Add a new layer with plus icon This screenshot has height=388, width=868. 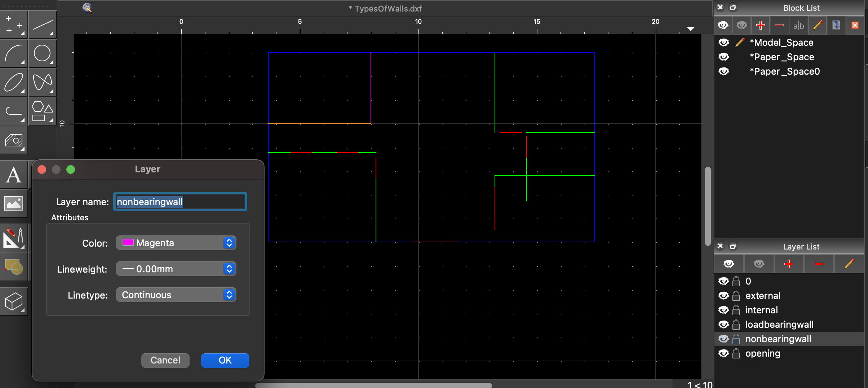[x=789, y=264]
